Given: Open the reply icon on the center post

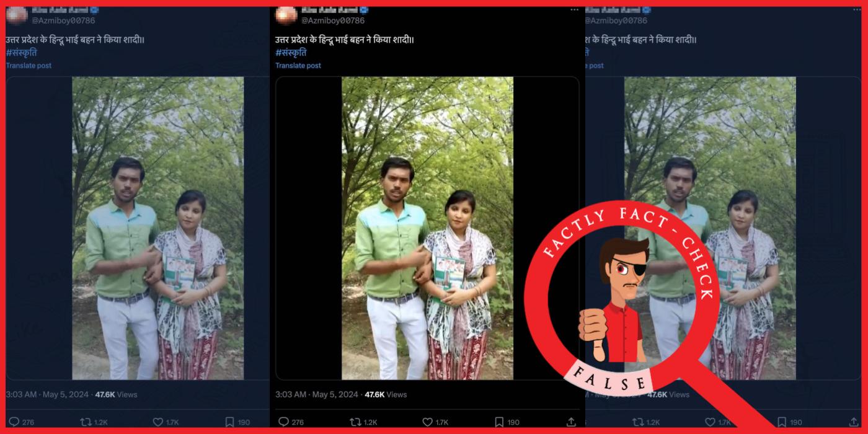Looking at the screenshot, I should (x=284, y=422).
